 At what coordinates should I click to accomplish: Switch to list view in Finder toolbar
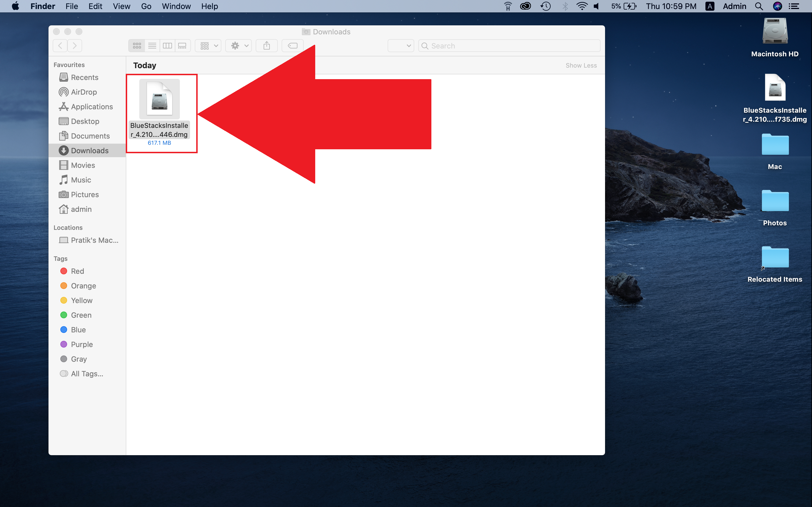(x=152, y=45)
